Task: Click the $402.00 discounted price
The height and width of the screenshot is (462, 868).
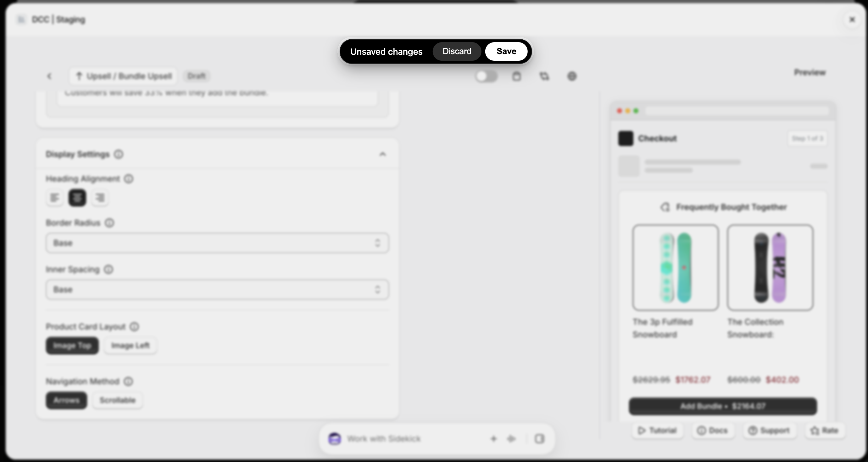Action: (x=782, y=380)
